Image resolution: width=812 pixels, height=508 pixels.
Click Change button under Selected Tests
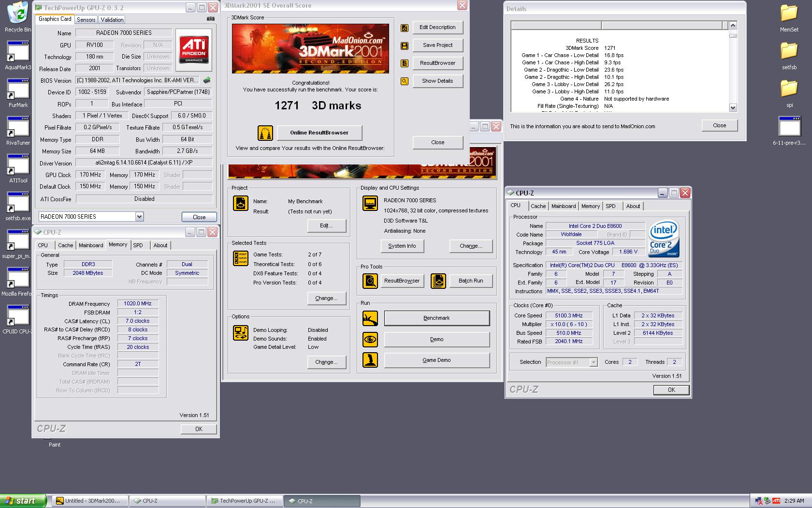(326, 298)
